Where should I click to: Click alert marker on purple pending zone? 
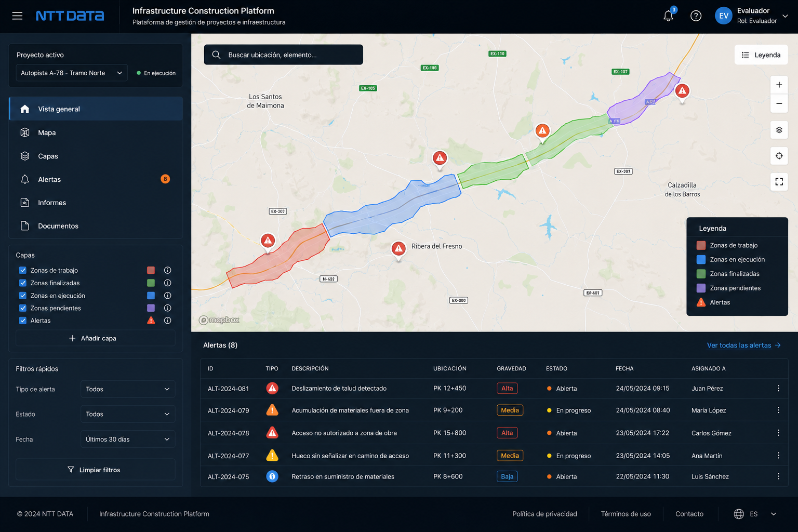pos(682,92)
